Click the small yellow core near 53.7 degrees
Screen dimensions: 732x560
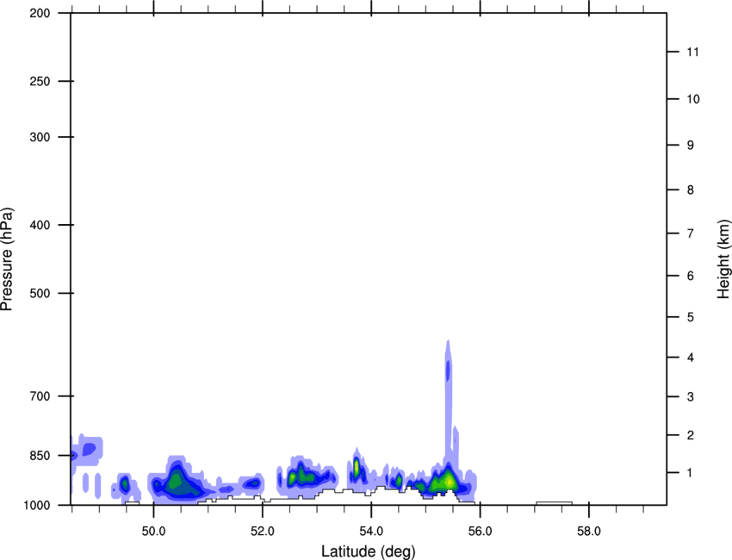[x=357, y=465]
